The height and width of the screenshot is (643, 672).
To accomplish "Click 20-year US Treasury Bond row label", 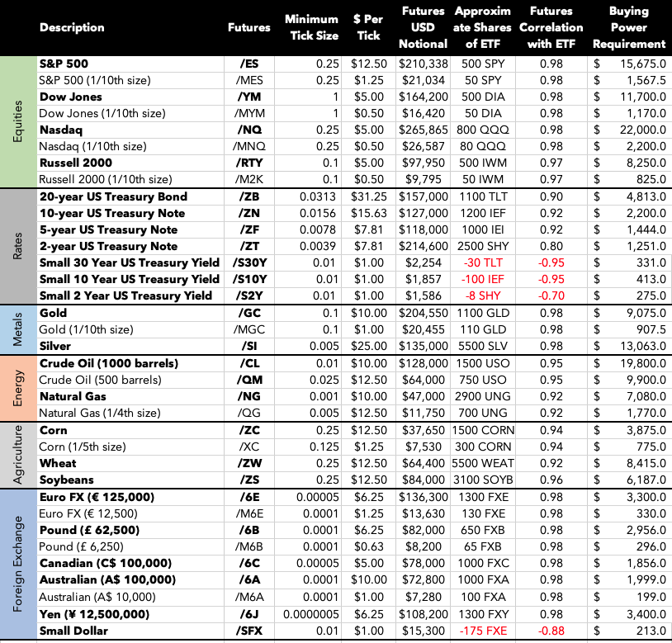I will pos(114,196).
